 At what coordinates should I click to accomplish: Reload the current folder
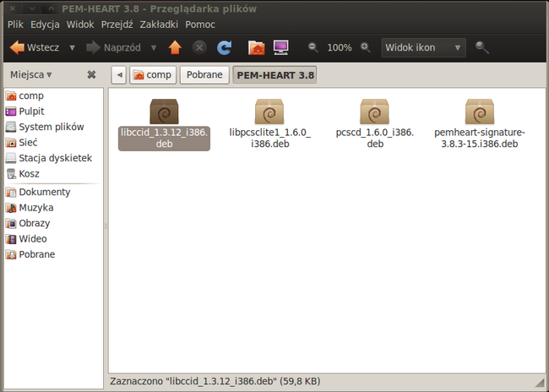click(224, 47)
